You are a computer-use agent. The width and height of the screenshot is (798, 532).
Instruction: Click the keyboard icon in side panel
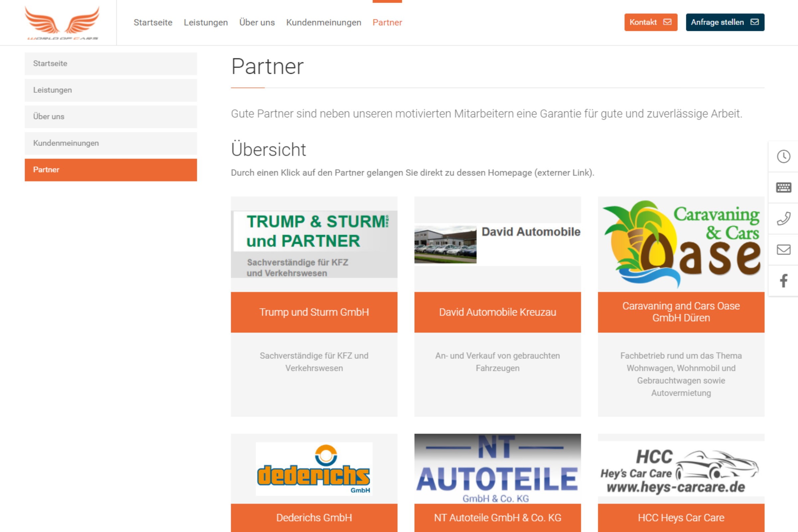click(x=783, y=187)
